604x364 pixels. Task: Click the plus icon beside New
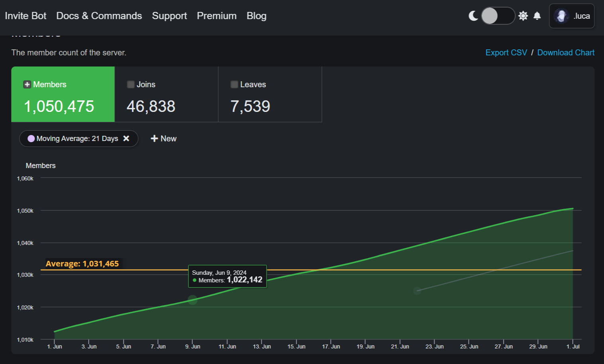pos(154,139)
